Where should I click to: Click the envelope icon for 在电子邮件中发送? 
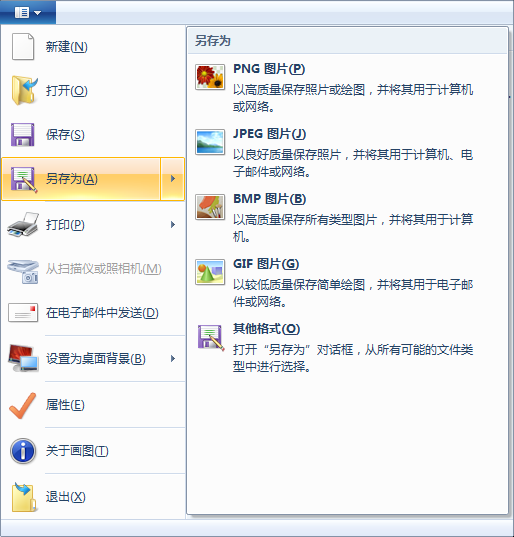pyautogui.click(x=23, y=313)
